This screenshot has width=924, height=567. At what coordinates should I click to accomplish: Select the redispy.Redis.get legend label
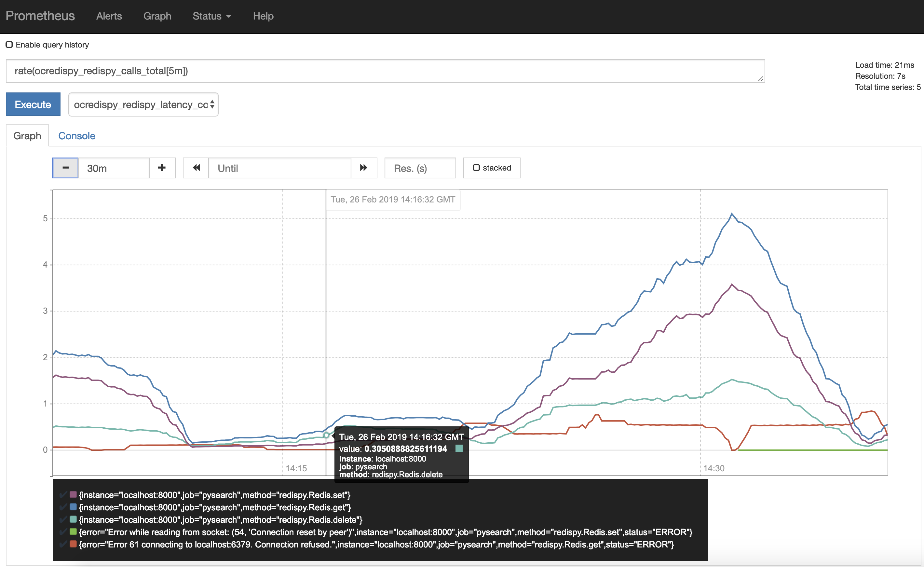(x=215, y=507)
